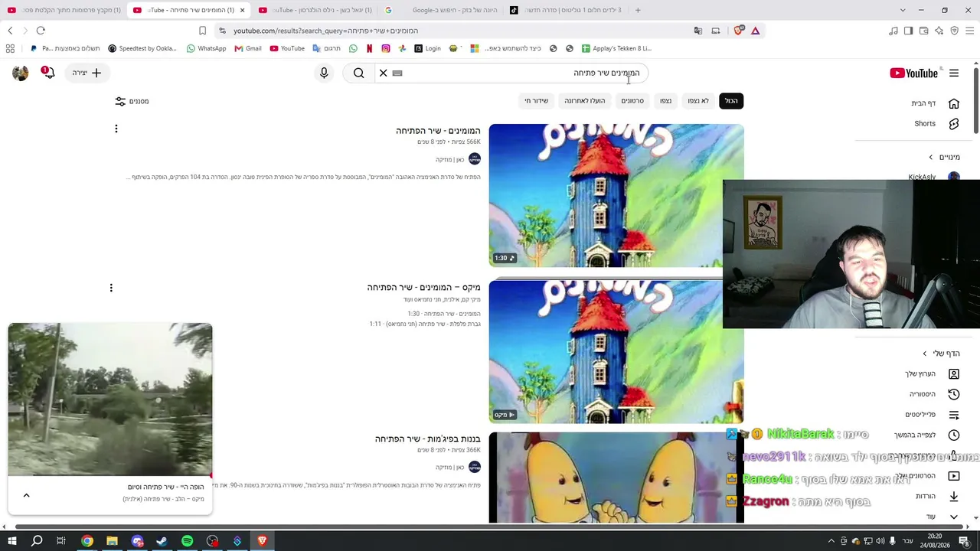Viewport: 980px width, 551px height.
Task: Switch to the Google search tab
Action: click(440, 10)
